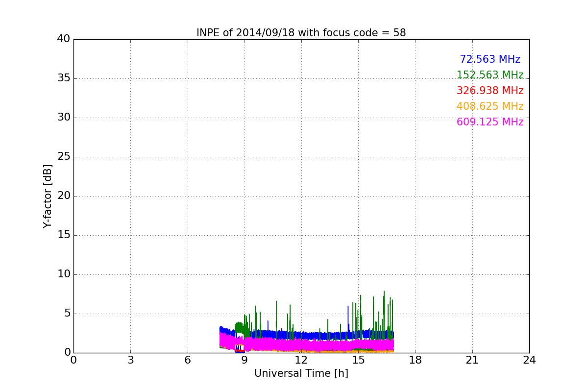Click the y-axis tick label 20

(x=64, y=196)
